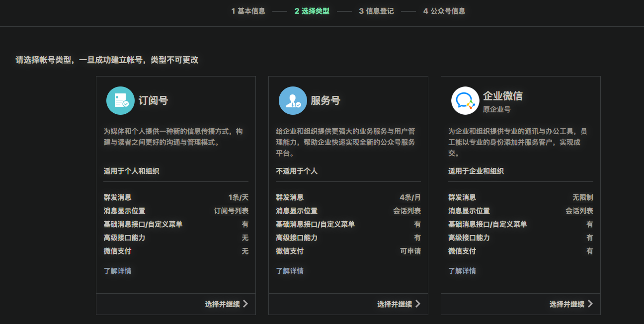Click 群发消息 label in 订阅号 card

117,197
